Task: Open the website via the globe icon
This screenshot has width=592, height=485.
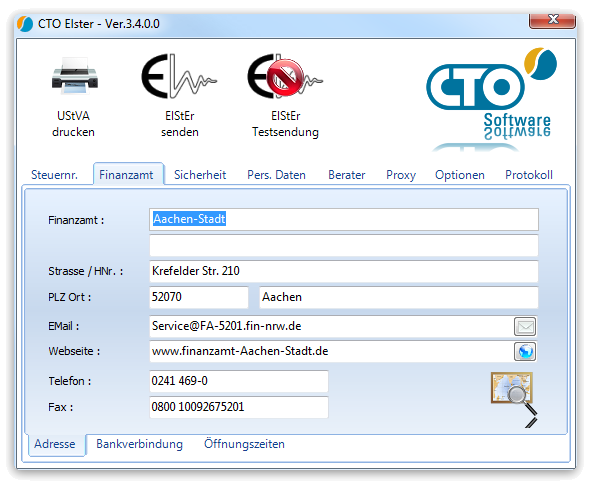Action: click(x=525, y=351)
